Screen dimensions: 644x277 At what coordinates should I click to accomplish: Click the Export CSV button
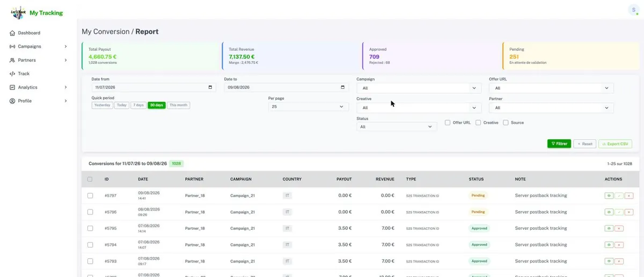click(x=615, y=144)
